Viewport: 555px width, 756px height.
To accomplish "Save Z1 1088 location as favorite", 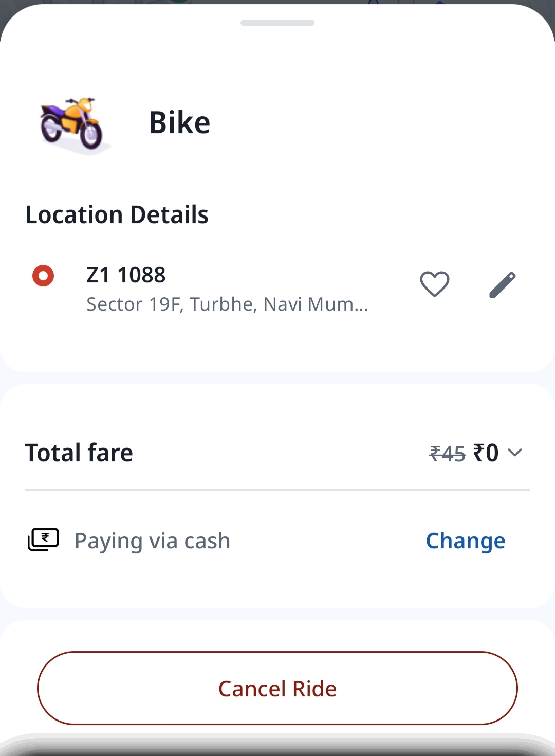I will tap(434, 284).
